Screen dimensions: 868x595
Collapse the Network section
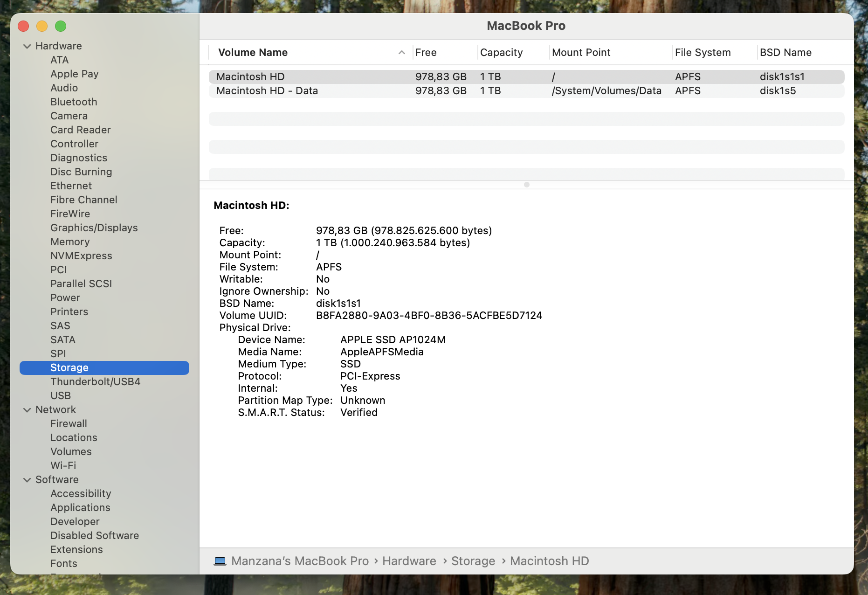click(x=27, y=410)
